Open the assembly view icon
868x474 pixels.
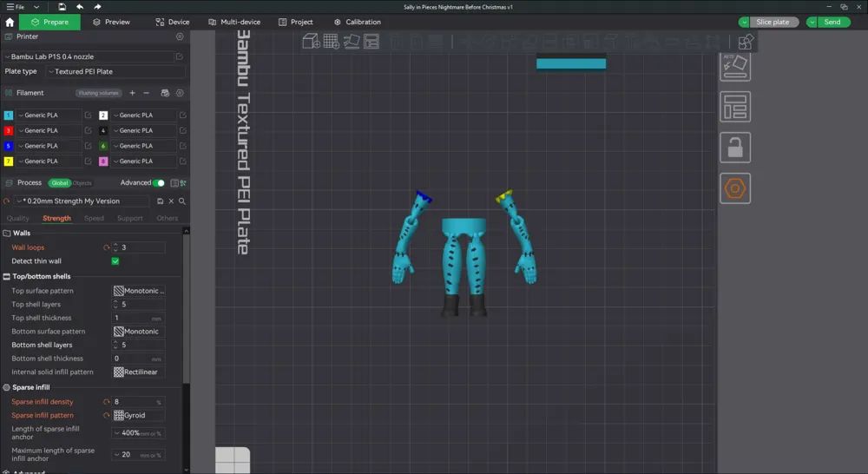[746, 42]
